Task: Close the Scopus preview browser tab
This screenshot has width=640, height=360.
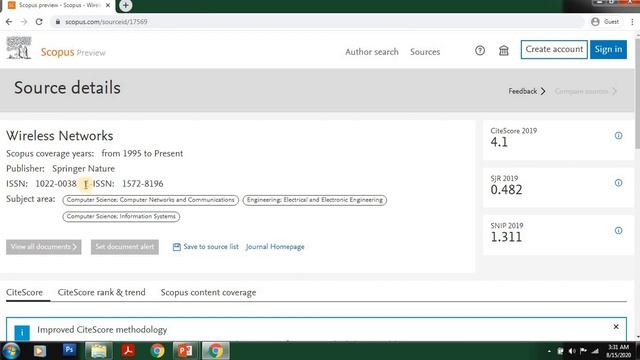Action: pos(108,5)
